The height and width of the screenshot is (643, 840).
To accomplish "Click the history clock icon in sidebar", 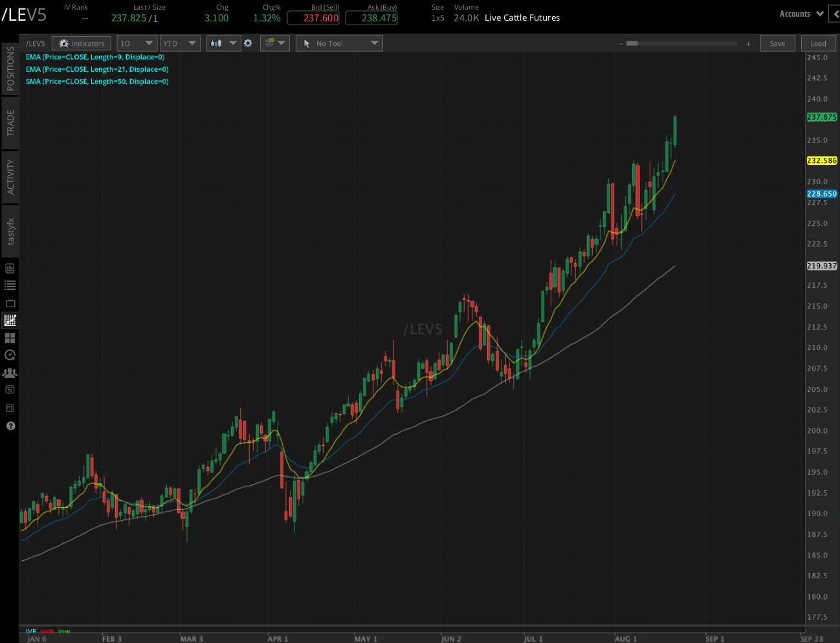I will pyautogui.click(x=10, y=354).
